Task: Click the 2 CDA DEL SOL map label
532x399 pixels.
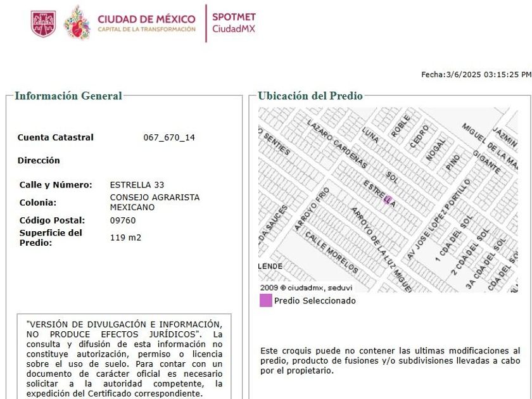Action: [470, 252]
